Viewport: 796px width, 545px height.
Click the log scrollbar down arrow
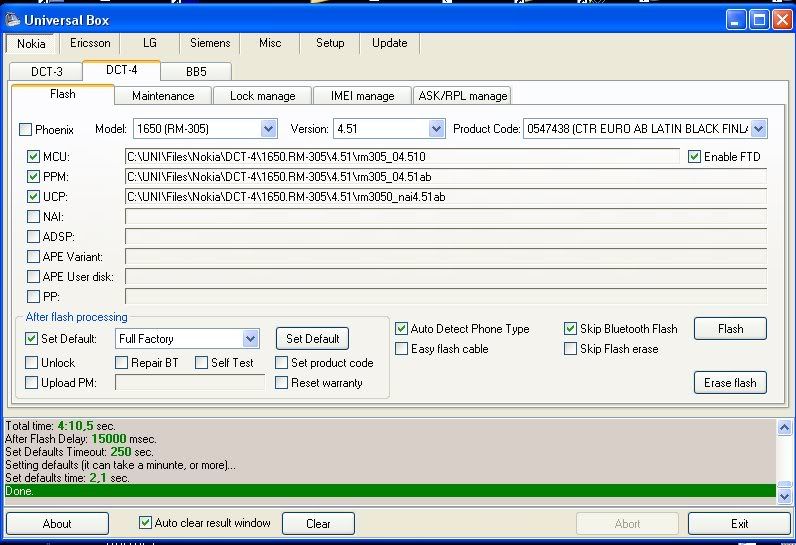[784, 496]
